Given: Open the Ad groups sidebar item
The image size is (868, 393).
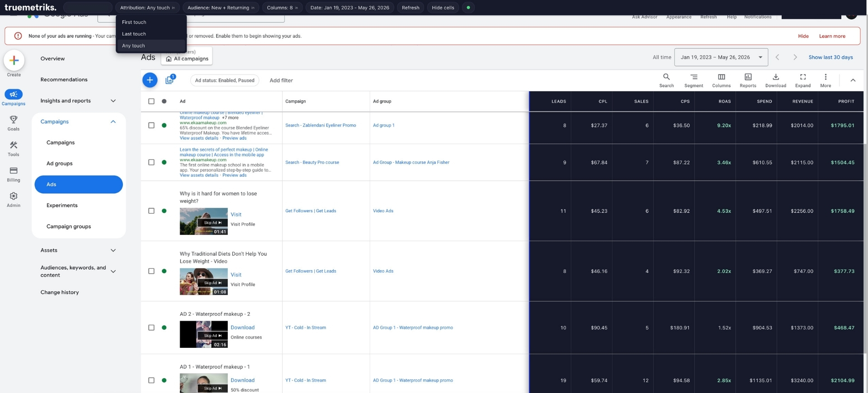Looking at the screenshot, I should pos(59,164).
